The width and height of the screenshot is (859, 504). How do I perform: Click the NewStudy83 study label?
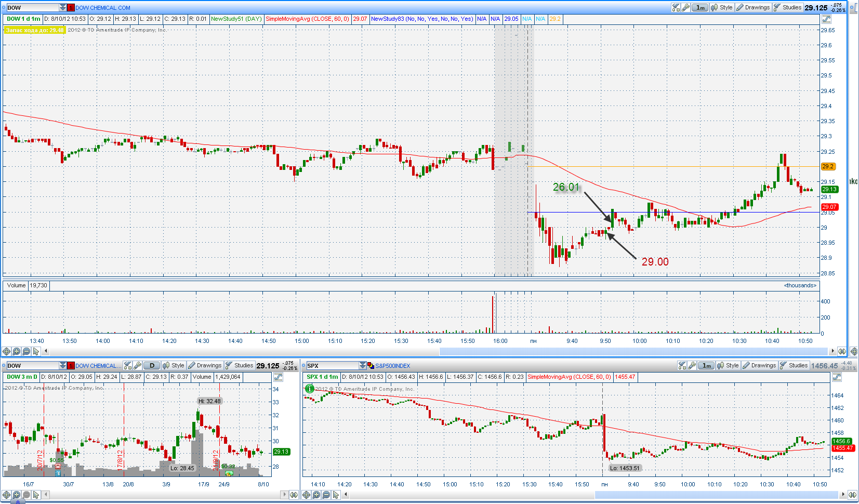click(422, 19)
